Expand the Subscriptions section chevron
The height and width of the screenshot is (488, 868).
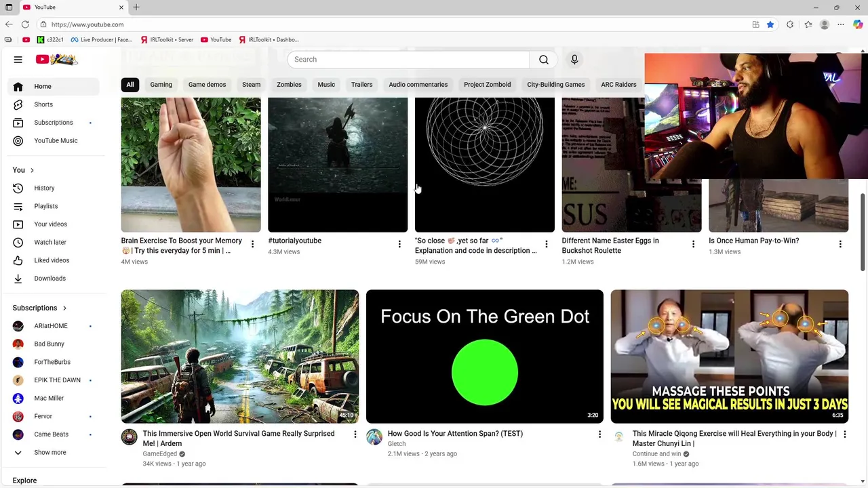click(x=64, y=308)
